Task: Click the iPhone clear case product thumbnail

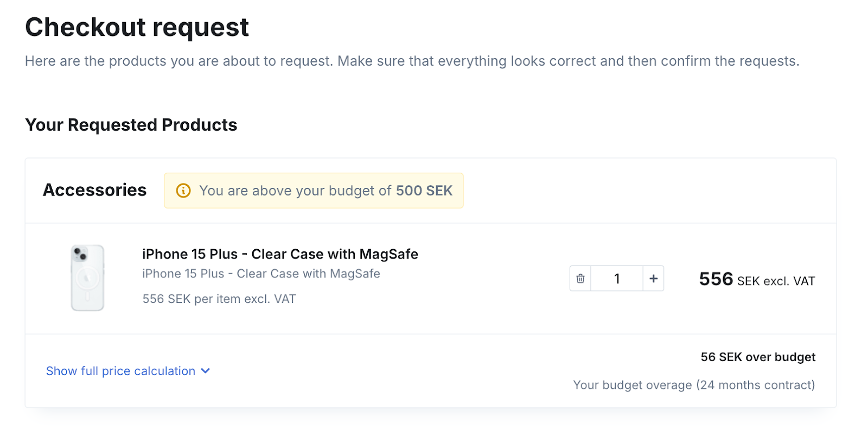Action: (87, 277)
